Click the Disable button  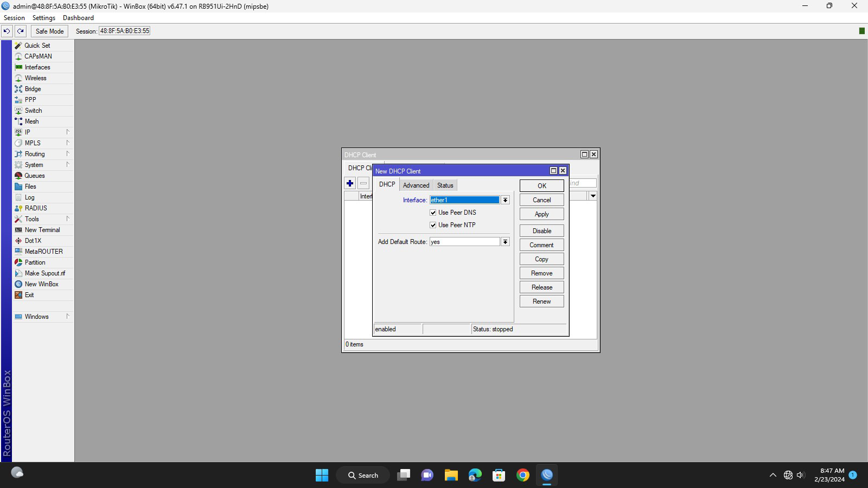click(x=541, y=231)
